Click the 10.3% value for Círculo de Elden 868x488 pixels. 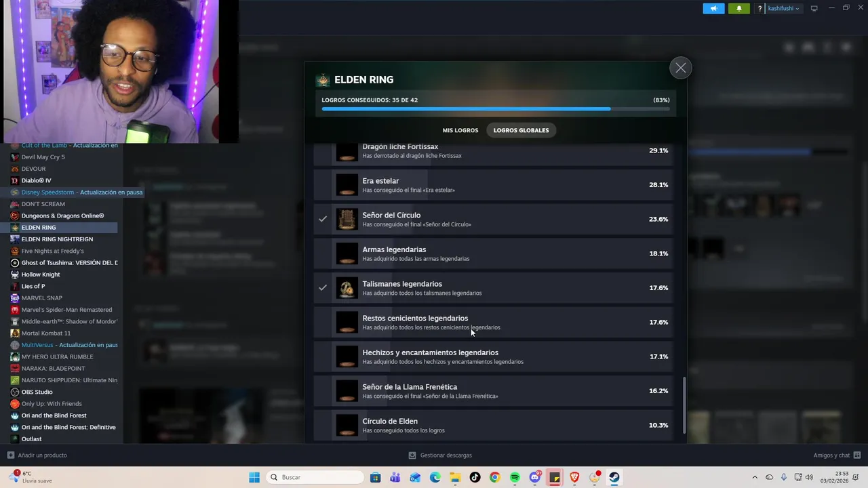click(658, 425)
